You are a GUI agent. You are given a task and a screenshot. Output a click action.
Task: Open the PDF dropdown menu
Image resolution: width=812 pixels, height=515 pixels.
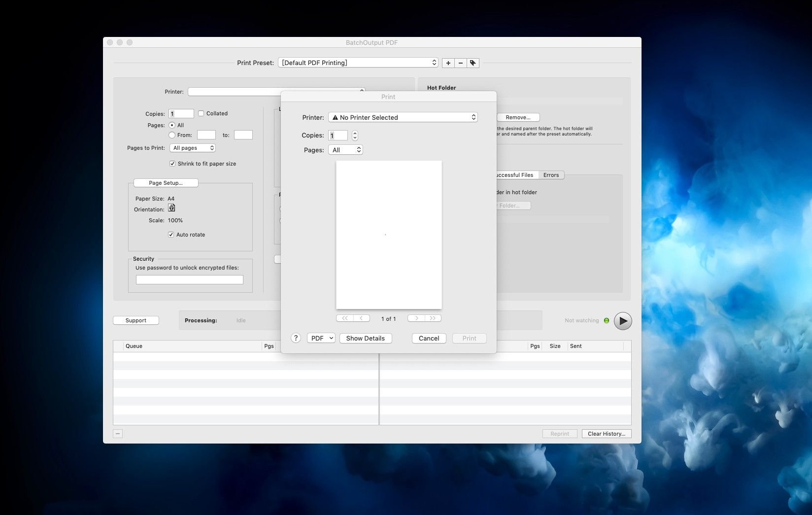[321, 338]
